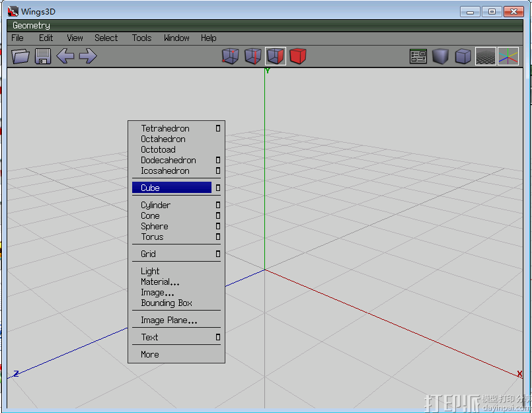Image resolution: width=532 pixels, height=413 pixels.
Task: Open Cube options box
Action: click(x=218, y=188)
